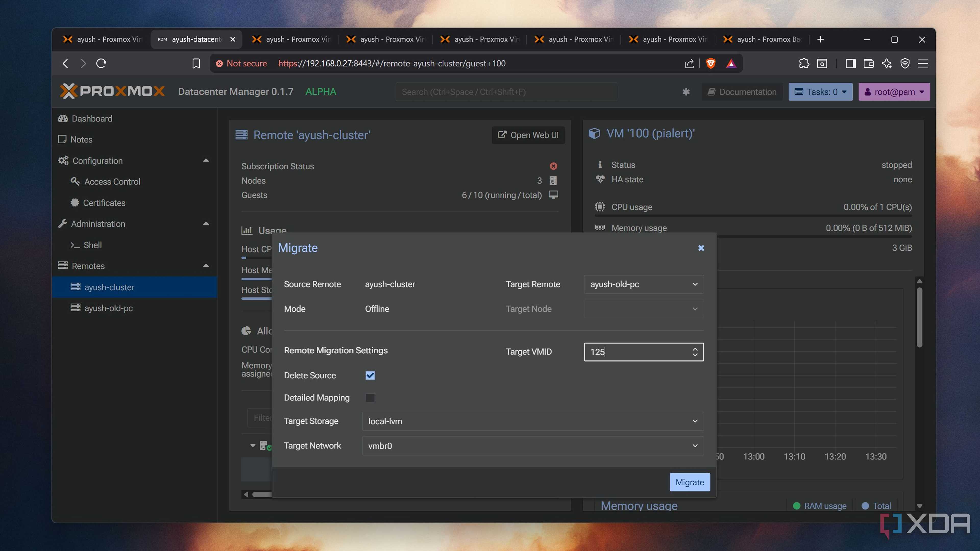Open the Brave Wallet icon

click(x=868, y=63)
